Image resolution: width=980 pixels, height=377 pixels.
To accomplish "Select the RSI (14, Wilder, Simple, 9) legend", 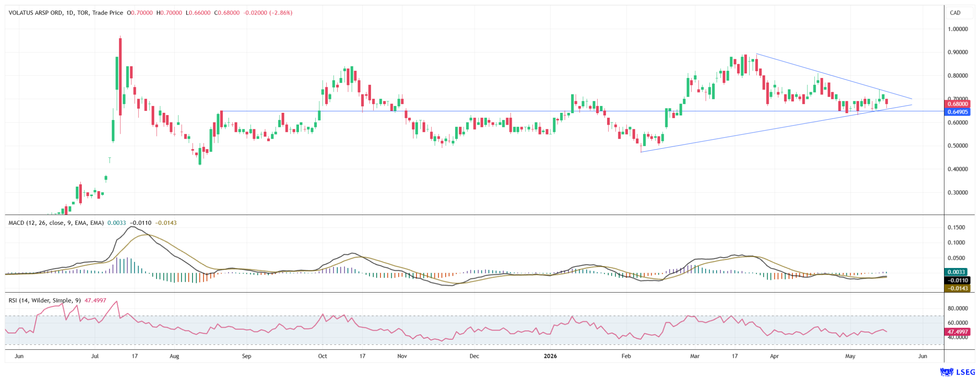I will coord(45,301).
